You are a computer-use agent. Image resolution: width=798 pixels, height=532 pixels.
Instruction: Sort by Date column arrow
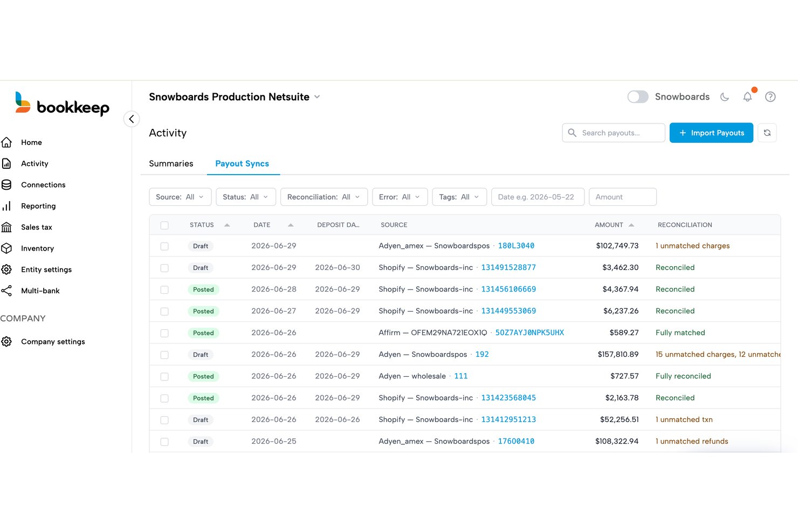291,225
